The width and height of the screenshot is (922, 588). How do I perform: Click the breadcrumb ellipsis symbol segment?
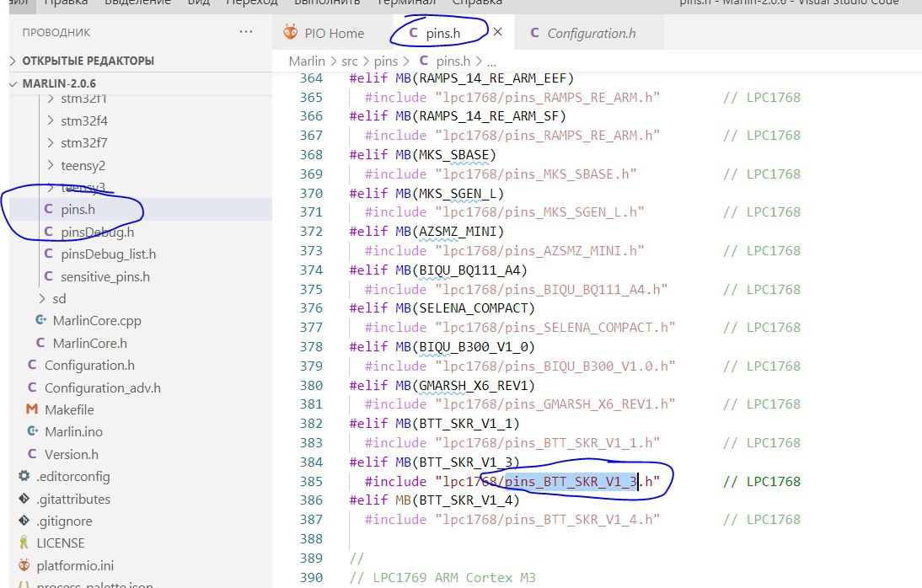tap(491, 61)
